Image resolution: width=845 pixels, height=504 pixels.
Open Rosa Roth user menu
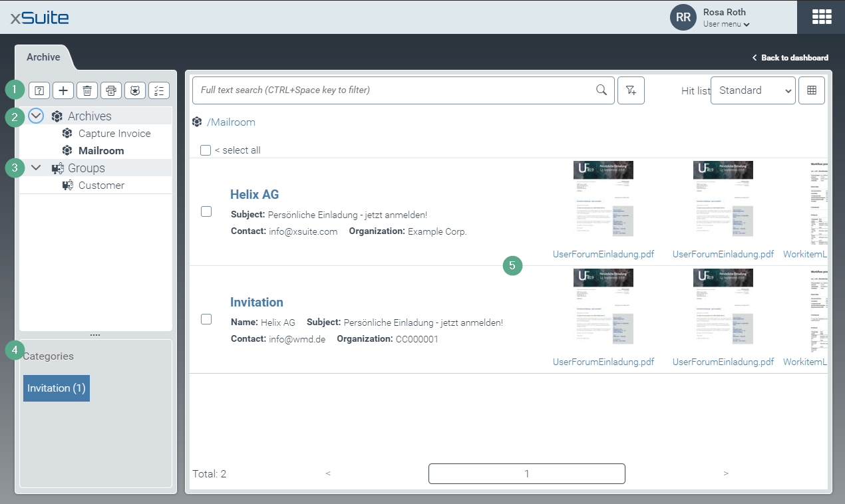coord(726,24)
